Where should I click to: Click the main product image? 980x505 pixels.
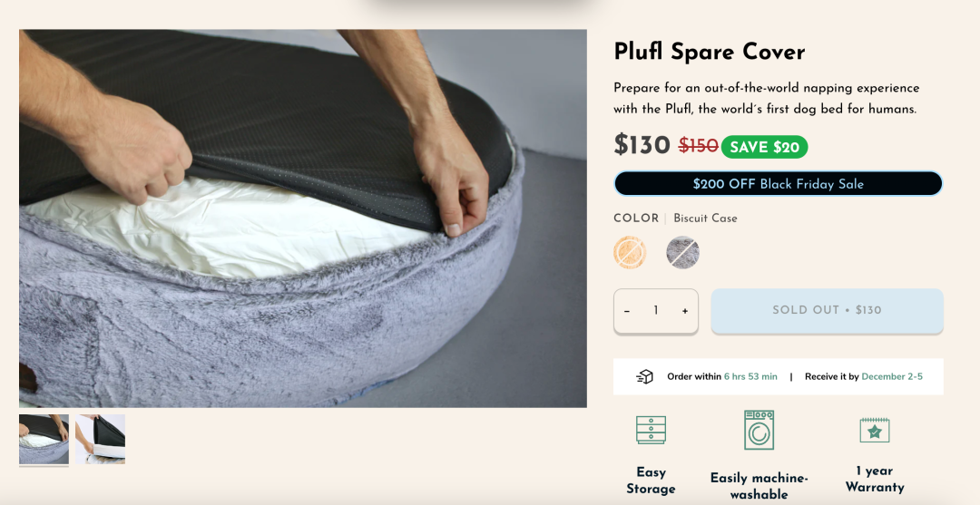302,219
